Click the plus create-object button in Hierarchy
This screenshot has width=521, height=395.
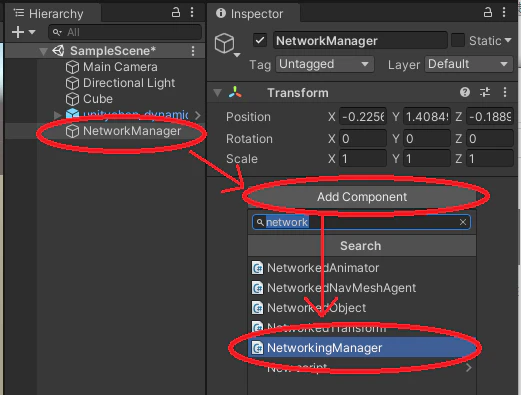[x=18, y=32]
